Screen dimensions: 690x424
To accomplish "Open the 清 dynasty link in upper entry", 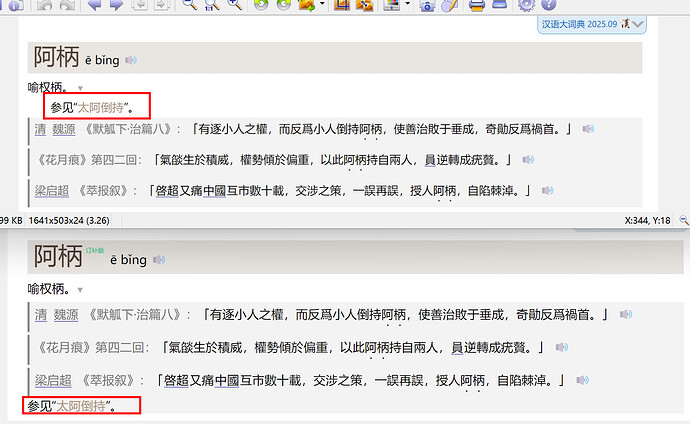I will click(x=40, y=129).
